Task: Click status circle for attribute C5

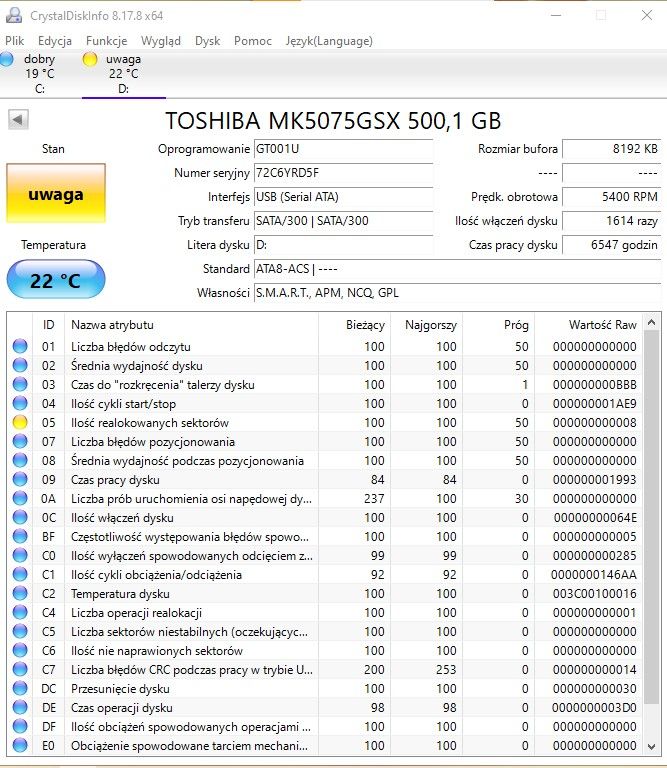Action: click(x=20, y=631)
